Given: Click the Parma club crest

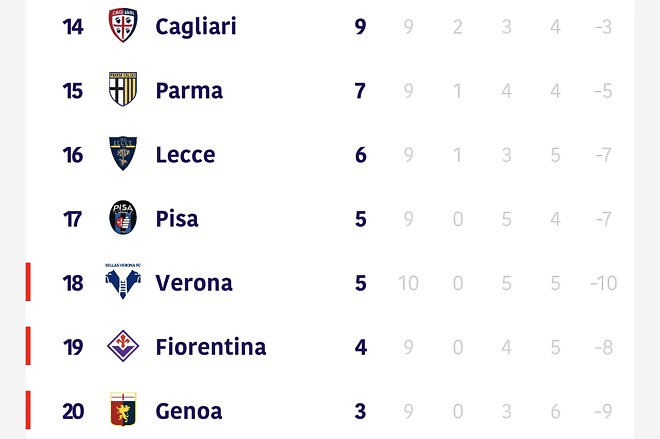Looking at the screenshot, I should coord(123,89).
